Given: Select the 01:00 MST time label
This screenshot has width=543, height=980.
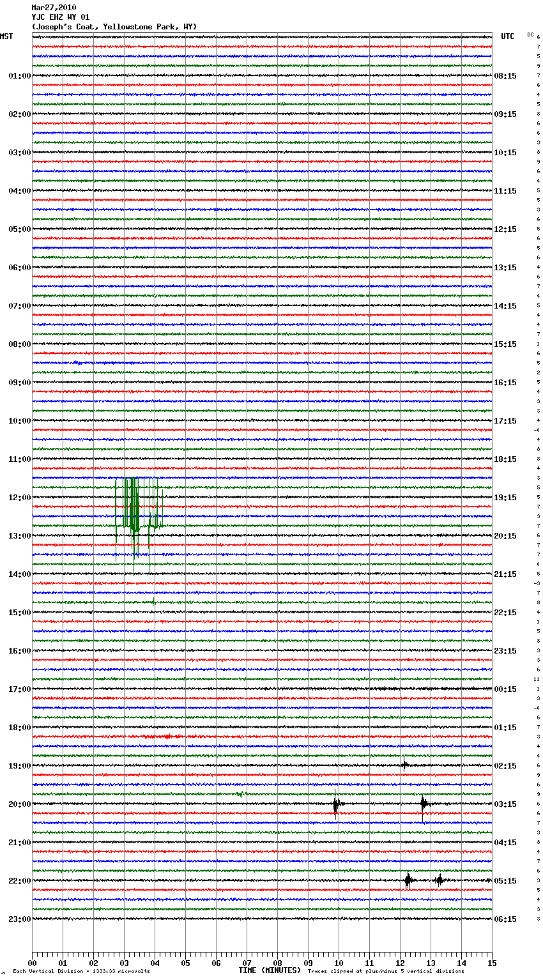Looking at the screenshot, I should [20, 76].
